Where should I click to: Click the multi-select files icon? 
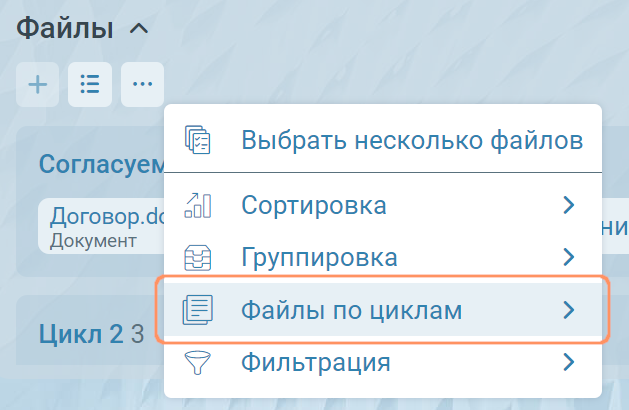click(198, 140)
